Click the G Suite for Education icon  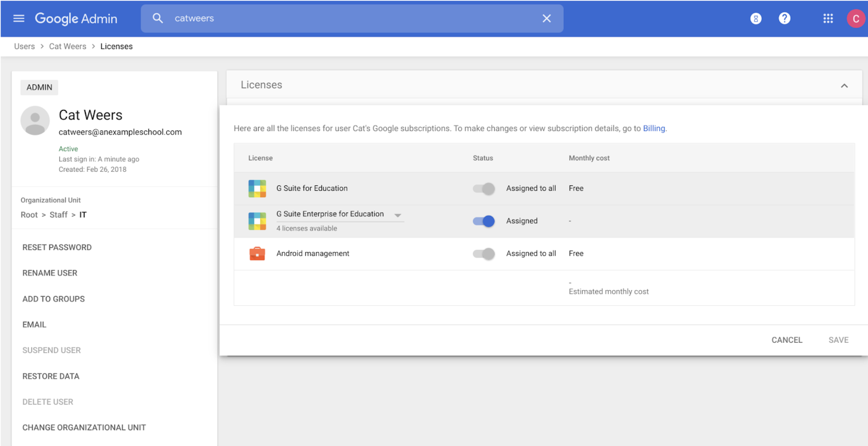coord(257,188)
